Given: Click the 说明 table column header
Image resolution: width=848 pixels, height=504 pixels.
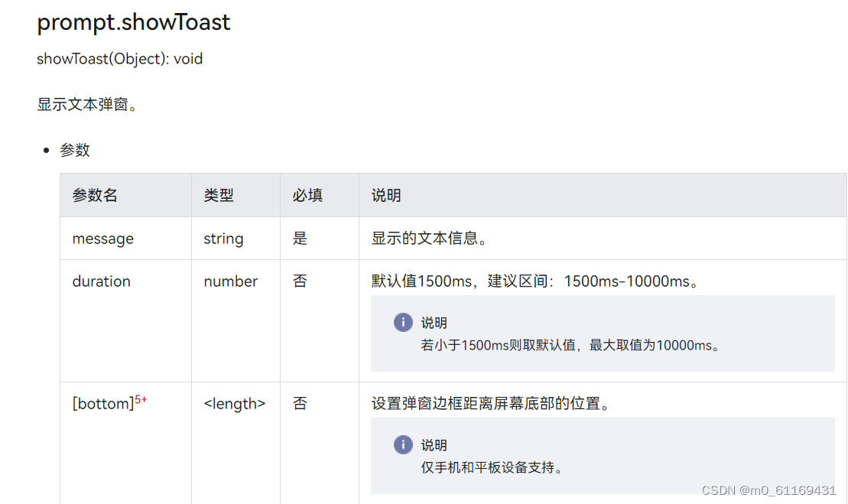Looking at the screenshot, I should tap(386, 196).
